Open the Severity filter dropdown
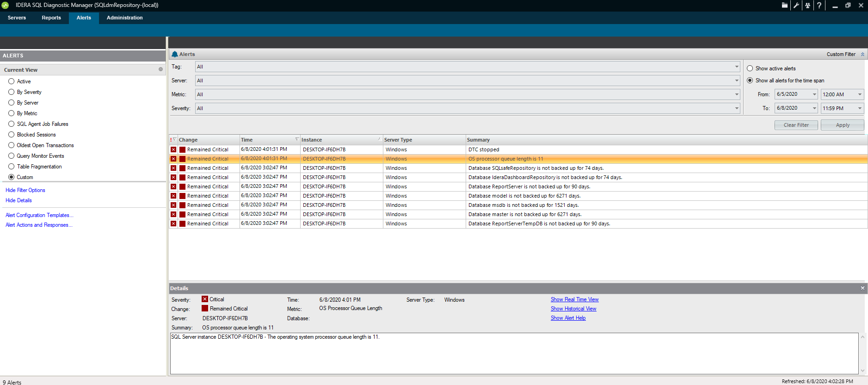 click(x=736, y=108)
